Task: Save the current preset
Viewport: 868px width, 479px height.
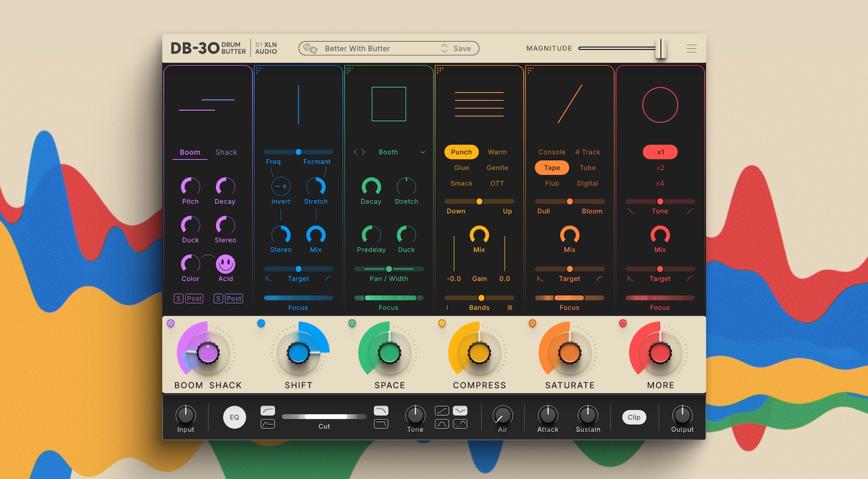Action: click(x=462, y=48)
